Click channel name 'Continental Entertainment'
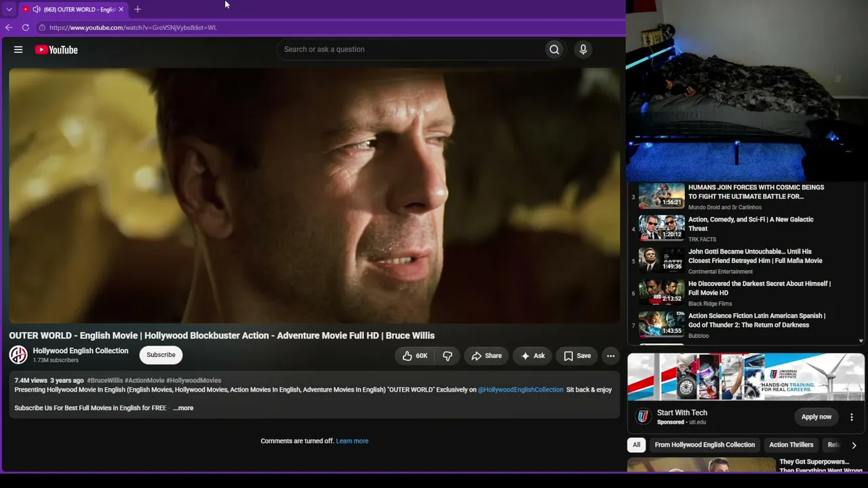Image resolution: width=868 pixels, height=488 pixels. (x=720, y=272)
